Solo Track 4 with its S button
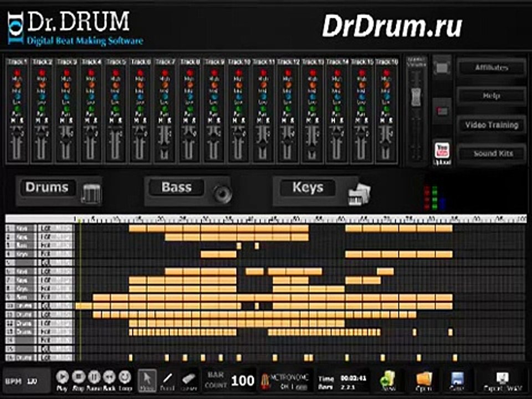 click(95, 120)
